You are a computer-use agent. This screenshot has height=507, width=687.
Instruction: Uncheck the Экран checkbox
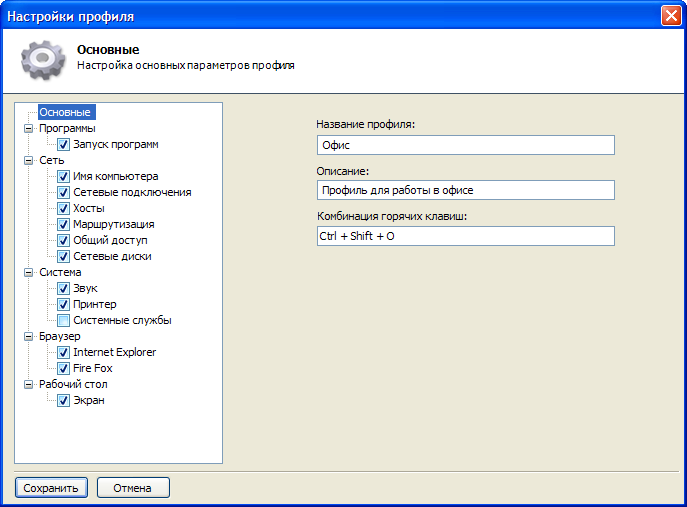[x=63, y=400]
